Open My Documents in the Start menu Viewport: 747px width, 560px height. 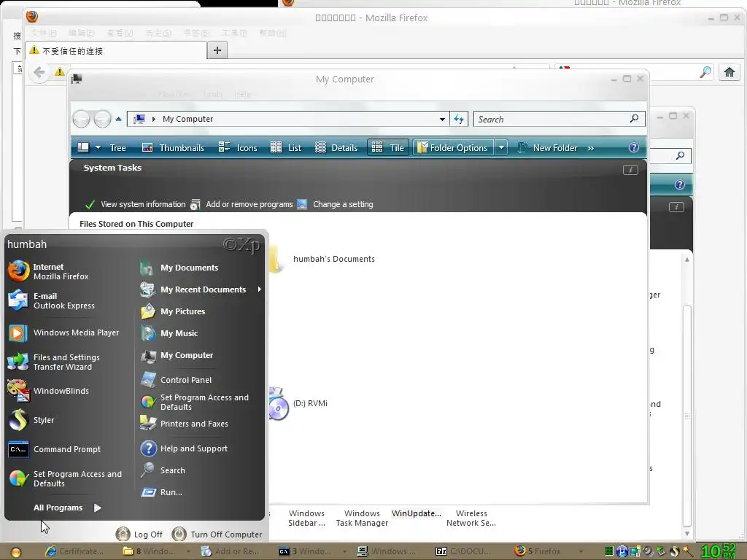pyautogui.click(x=179, y=268)
